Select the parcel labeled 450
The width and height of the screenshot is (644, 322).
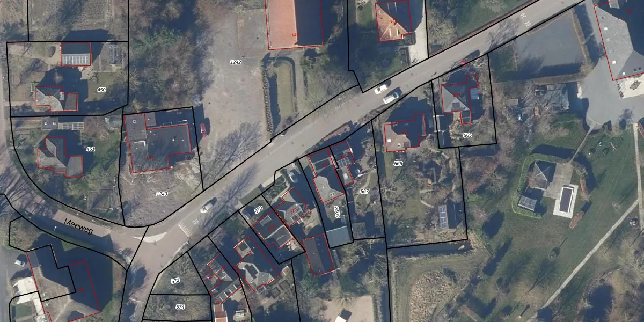(101, 90)
